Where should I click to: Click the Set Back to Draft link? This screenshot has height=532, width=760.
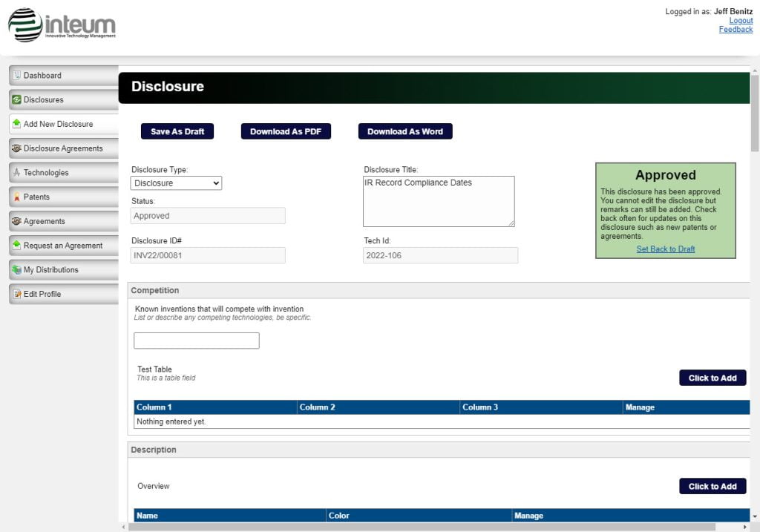point(665,249)
